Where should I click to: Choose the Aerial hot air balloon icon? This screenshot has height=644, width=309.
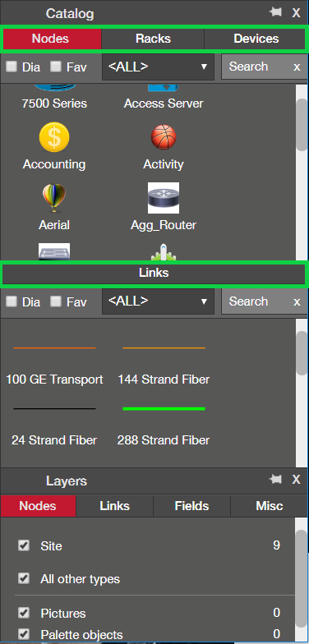coord(54,198)
